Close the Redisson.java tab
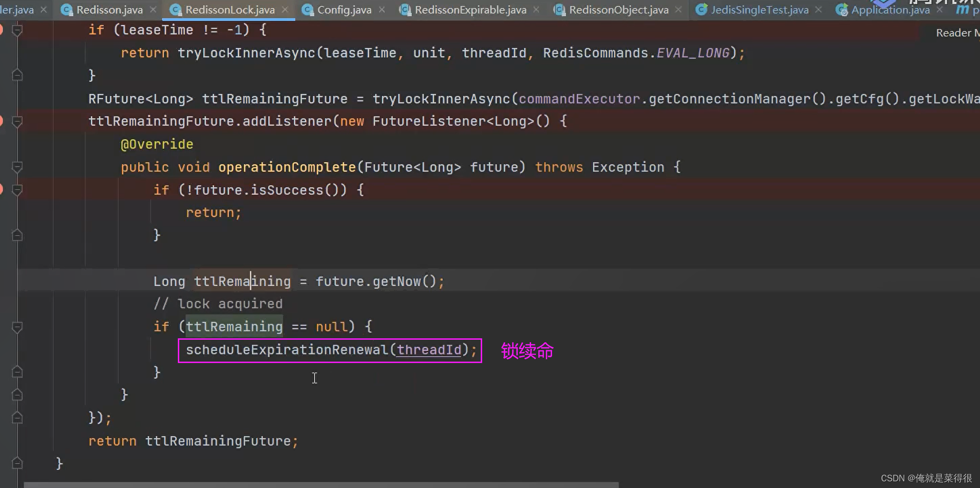980x488 pixels. (153, 10)
